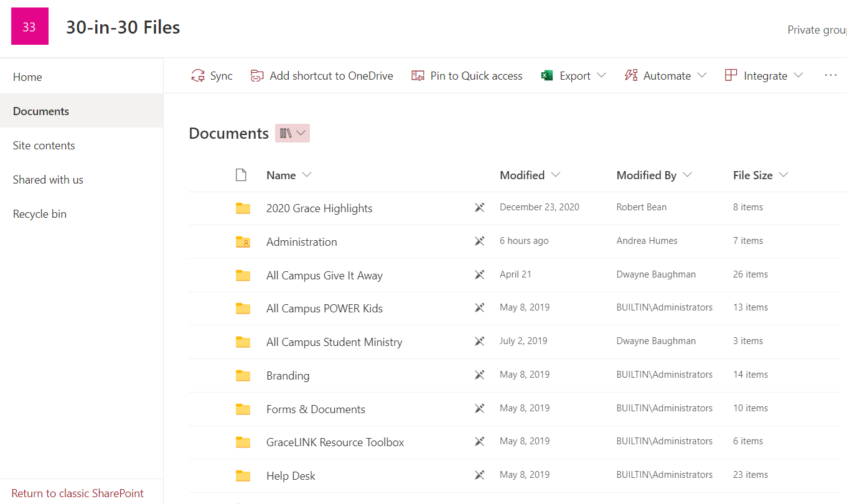This screenshot has height=504, width=847.
Task: Click the GraceLINK Resource Toolbox folder icon
Action: 243,442
